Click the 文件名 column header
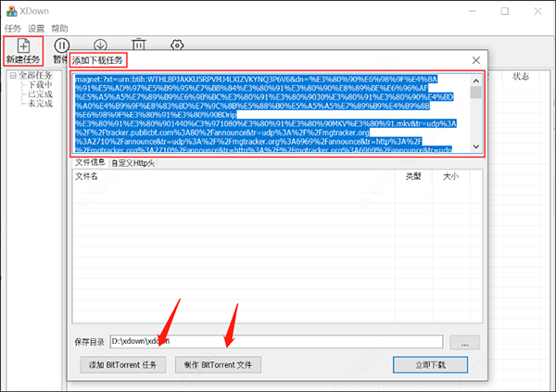556x392 pixels. pos(234,176)
